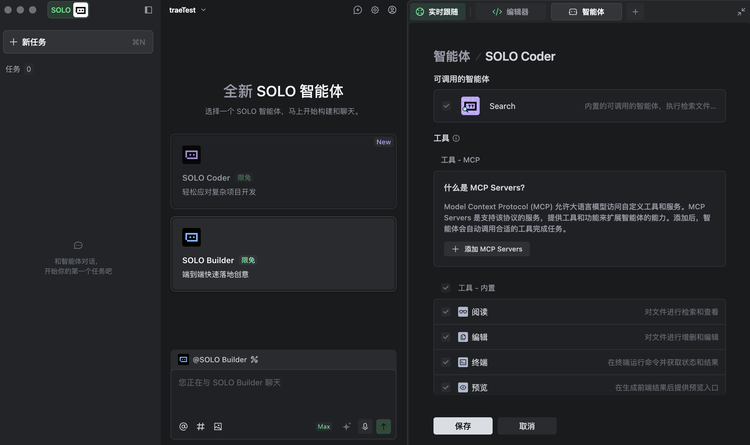Switch to the 编辑器 tab
The height and width of the screenshot is (445, 750).
click(510, 11)
